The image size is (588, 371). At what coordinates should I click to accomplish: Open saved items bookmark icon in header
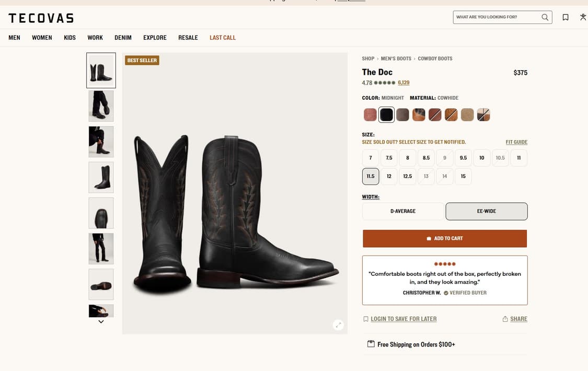[566, 17]
